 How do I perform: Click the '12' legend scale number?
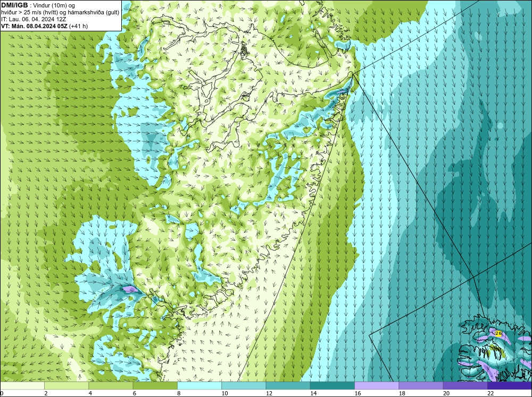point(269,393)
